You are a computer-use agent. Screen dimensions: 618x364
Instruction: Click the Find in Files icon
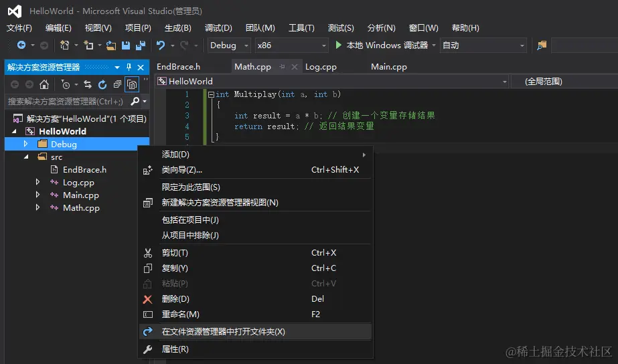(542, 45)
